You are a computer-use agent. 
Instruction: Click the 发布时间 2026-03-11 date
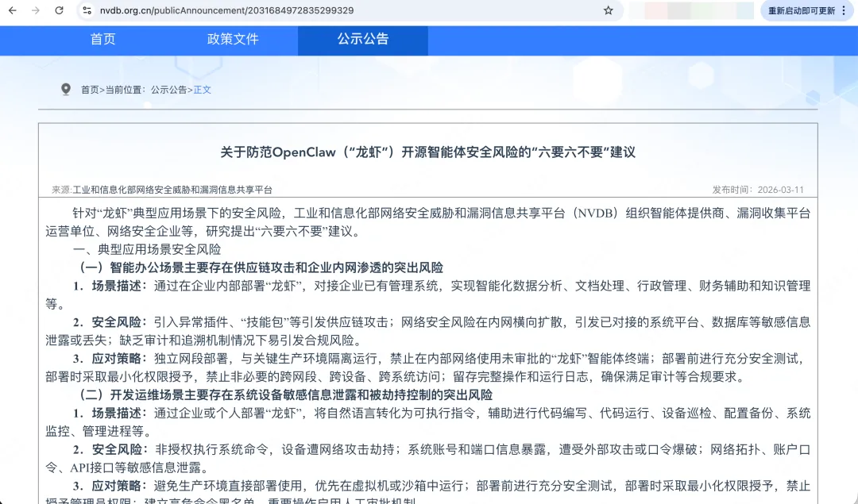coord(758,190)
